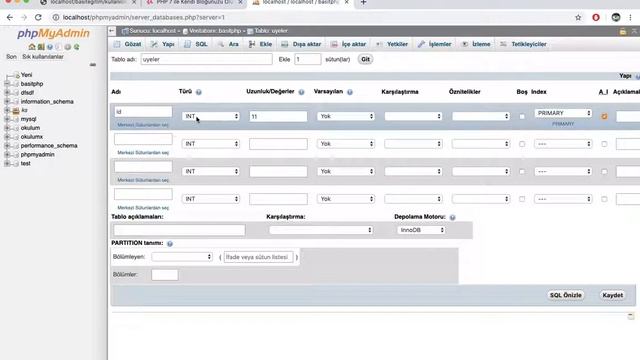The image size is (640, 360).
Task: Open the Tetikleyiciler tab
Action: (x=524, y=44)
